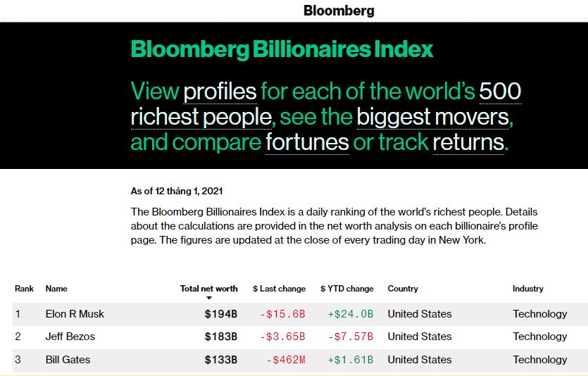Sort table by Rank column header
Screen dimensions: 588x376
pyautogui.click(x=24, y=289)
